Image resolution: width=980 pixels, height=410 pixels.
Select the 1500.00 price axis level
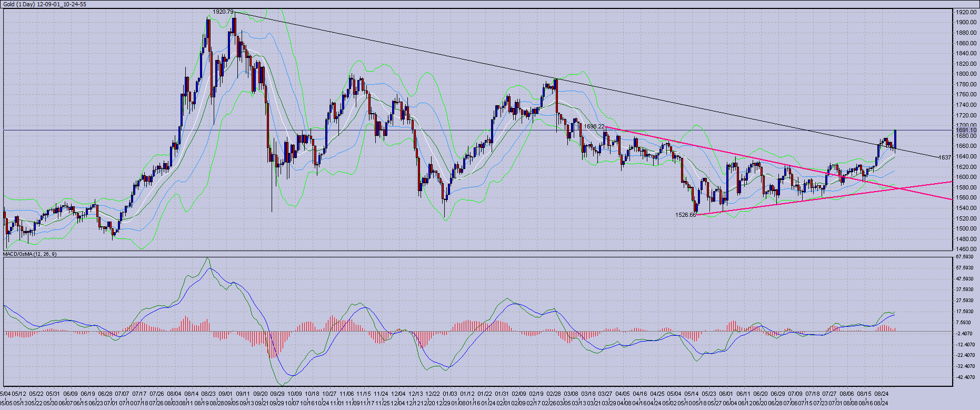pos(966,228)
